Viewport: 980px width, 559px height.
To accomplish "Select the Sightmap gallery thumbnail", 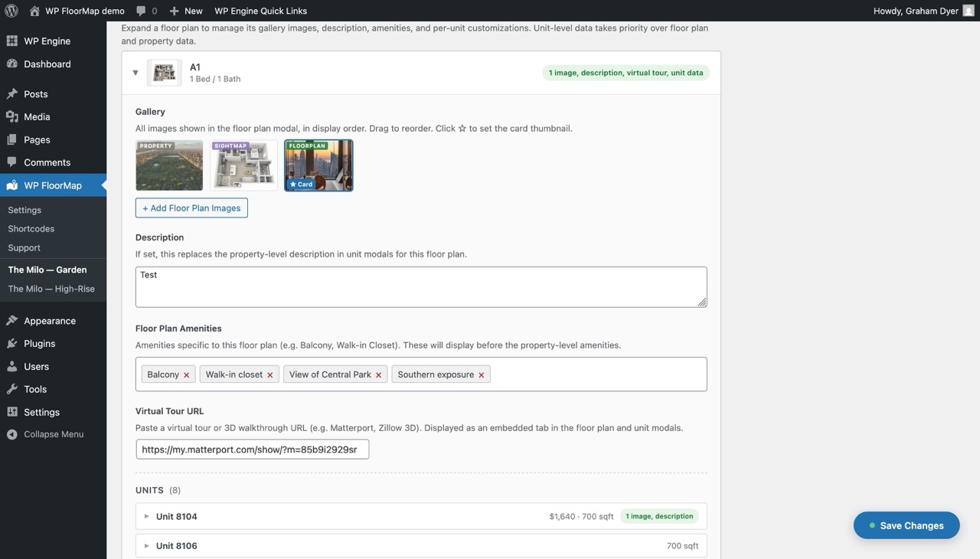I will click(243, 165).
